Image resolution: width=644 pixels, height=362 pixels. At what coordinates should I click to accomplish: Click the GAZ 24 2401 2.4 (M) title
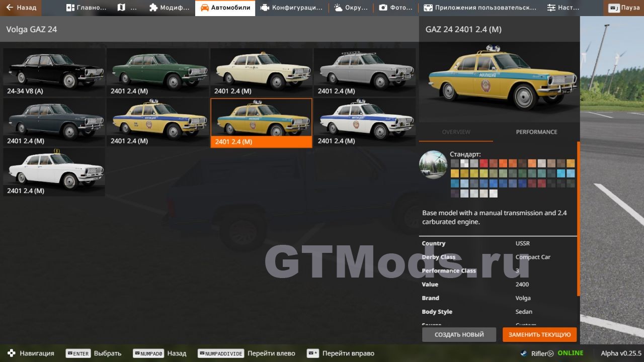tap(463, 29)
